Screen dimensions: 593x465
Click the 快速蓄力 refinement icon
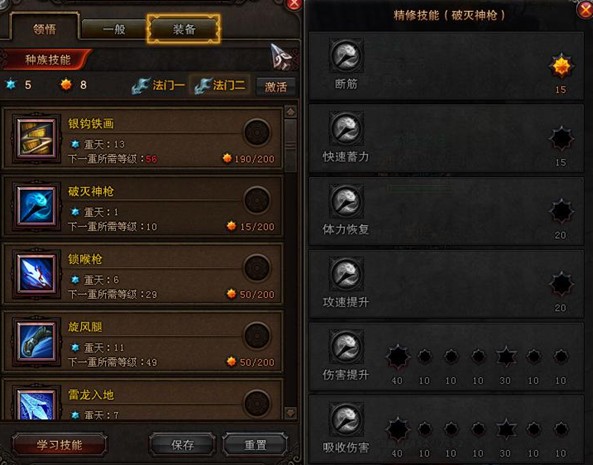click(x=346, y=128)
